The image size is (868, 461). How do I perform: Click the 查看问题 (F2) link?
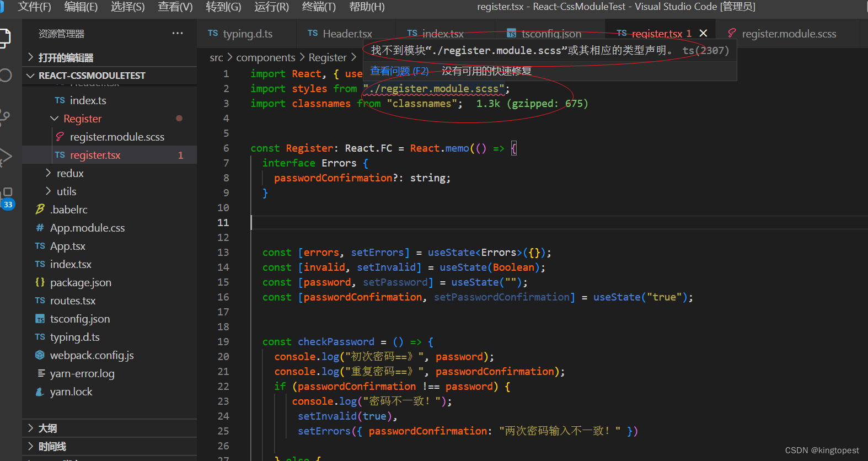click(x=399, y=71)
